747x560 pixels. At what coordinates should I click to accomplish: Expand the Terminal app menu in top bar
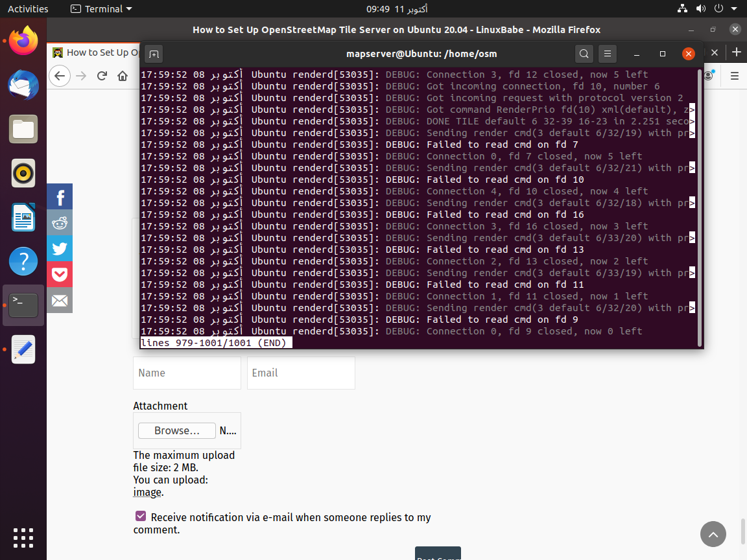pyautogui.click(x=101, y=9)
